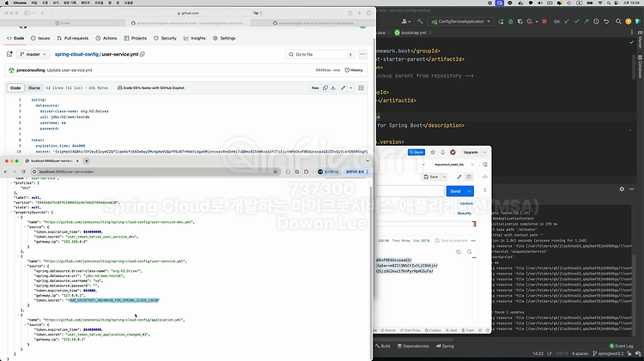Open the Insights tab
This screenshot has width=644, height=361.
(195, 38)
